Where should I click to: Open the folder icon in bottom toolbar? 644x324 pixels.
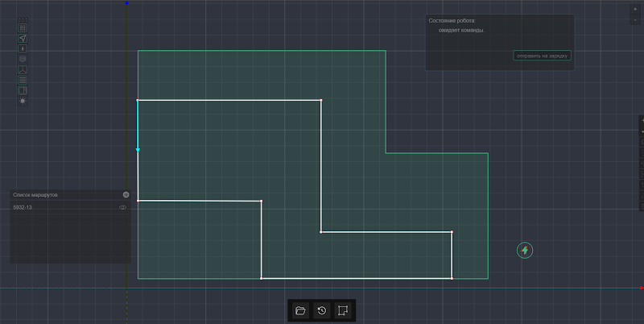[300, 310]
